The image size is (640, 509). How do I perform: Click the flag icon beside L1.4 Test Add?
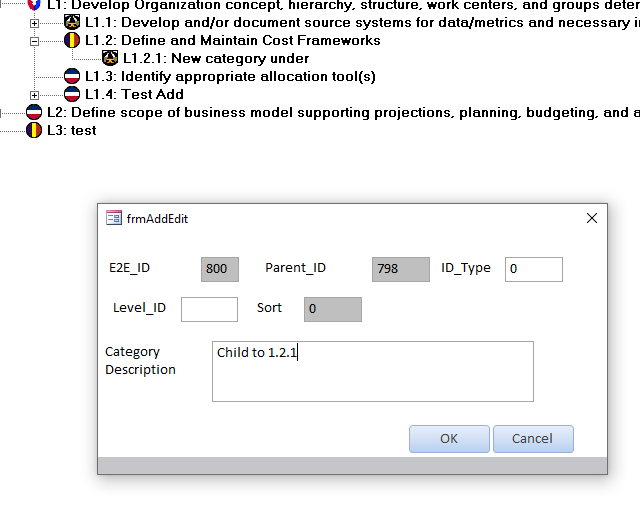click(x=72, y=94)
